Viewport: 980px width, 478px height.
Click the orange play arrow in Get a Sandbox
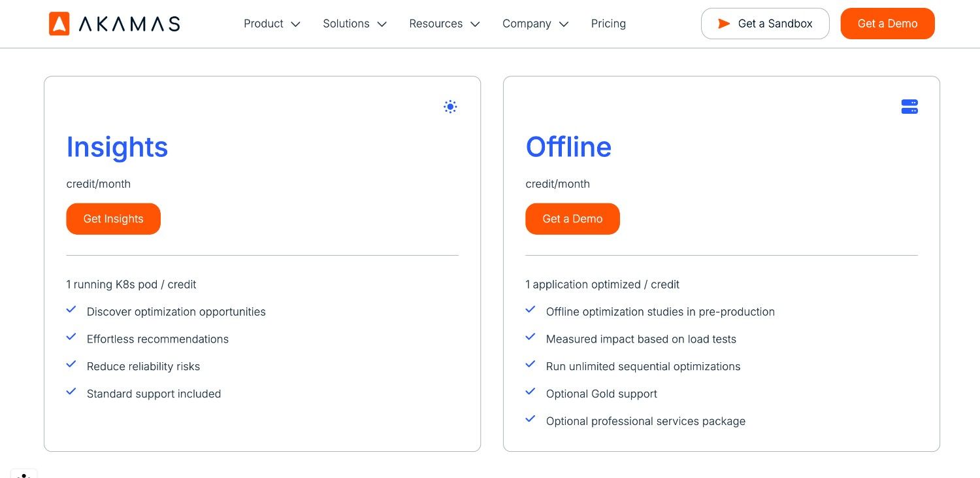(724, 24)
